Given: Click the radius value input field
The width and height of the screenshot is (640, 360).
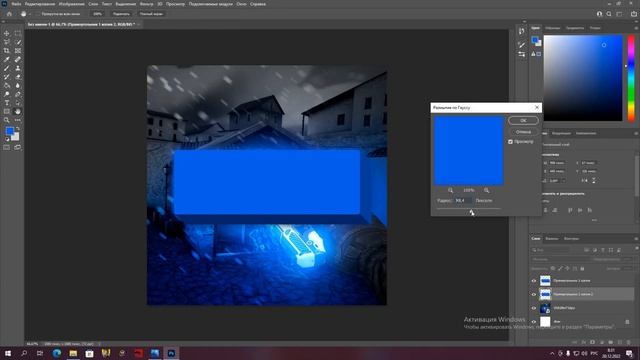Looking at the screenshot, I should coord(463,201).
